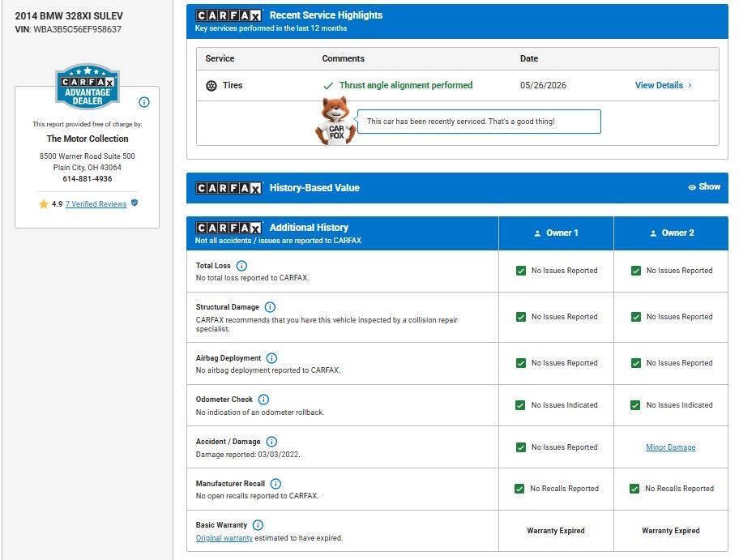The height and width of the screenshot is (560, 739).
Task: Expand chevron next to View Details
Action: click(690, 85)
